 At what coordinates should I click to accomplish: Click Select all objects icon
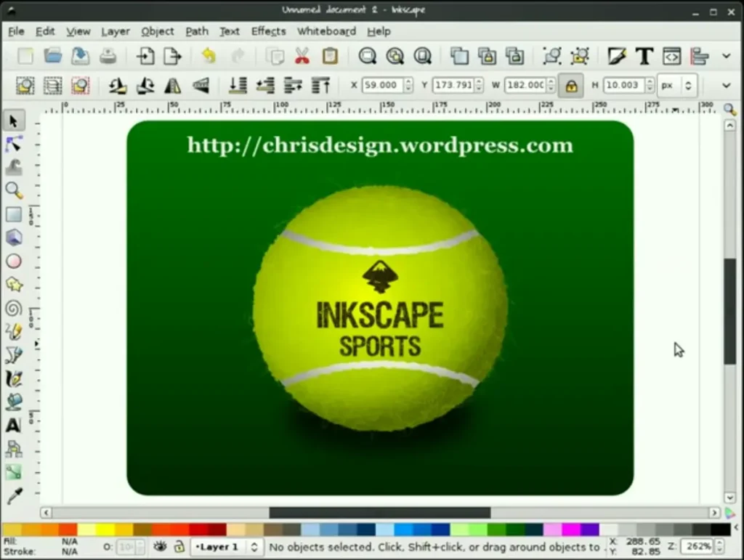[25, 86]
